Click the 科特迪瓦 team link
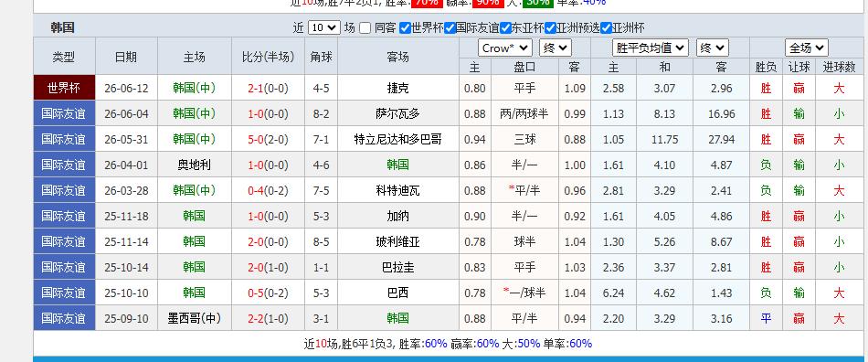Screen dimensions: 868x362 [398, 190]
